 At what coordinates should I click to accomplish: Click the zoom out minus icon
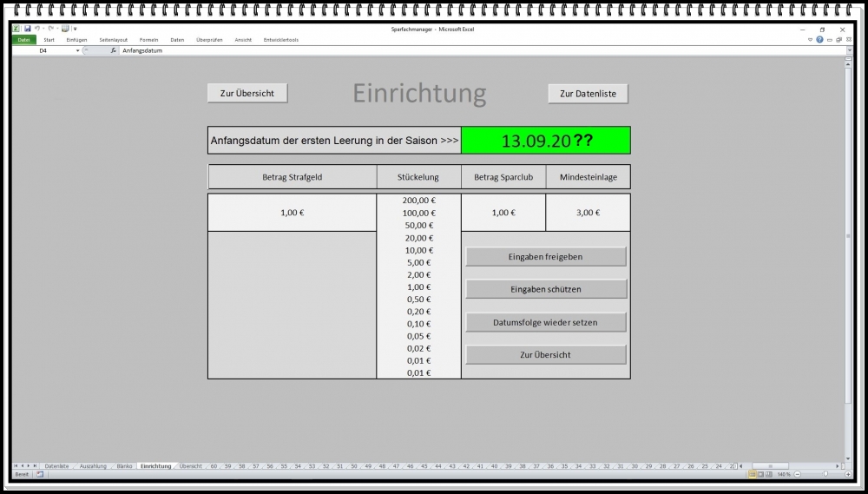799,474
